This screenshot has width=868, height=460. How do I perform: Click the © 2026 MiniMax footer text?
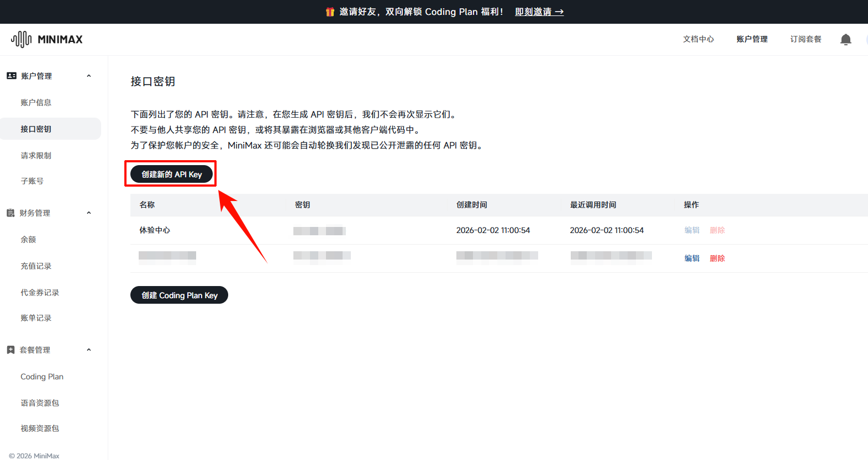click(34, 456)
